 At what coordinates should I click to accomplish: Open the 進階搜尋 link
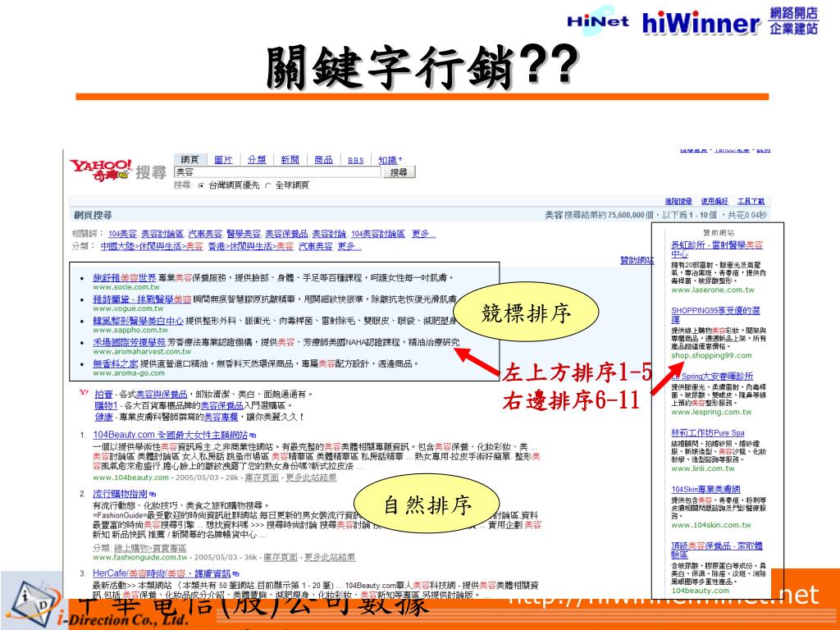[x=678, y=202]
